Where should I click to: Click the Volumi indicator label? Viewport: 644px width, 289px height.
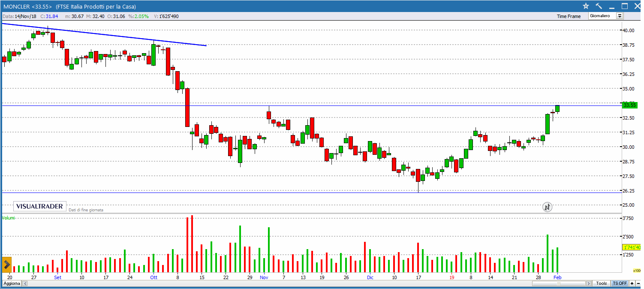click(9, 218)
